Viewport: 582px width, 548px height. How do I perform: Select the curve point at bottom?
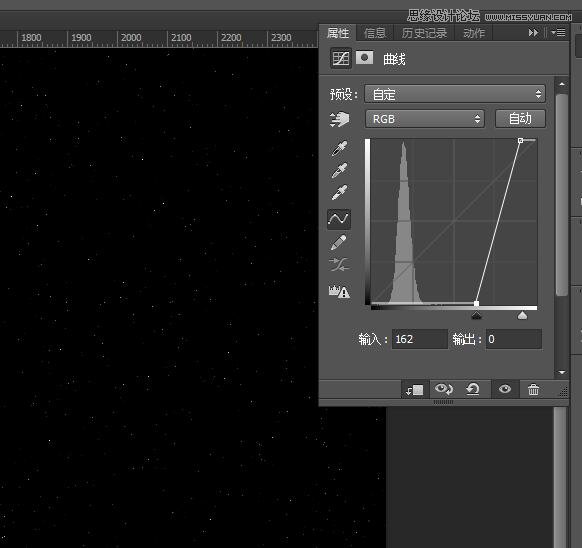click(476, 304)
